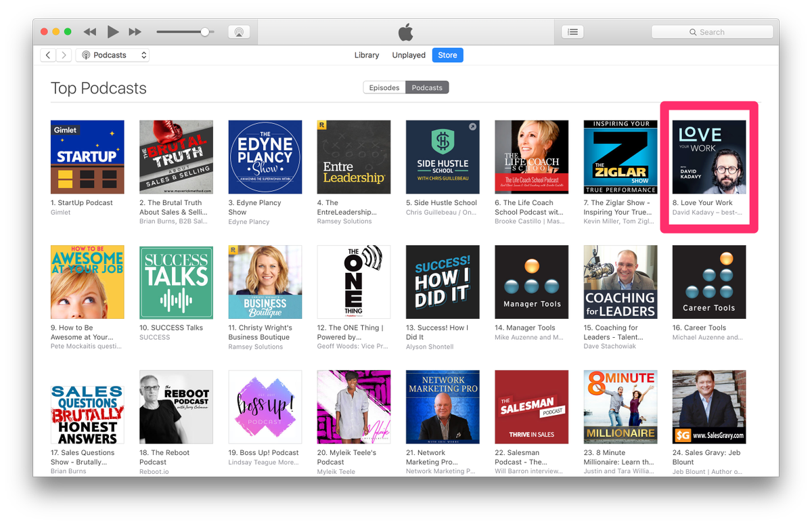Open the Edyne Plancy Show artwork
The image size is (812, 524).
[265, 157]
